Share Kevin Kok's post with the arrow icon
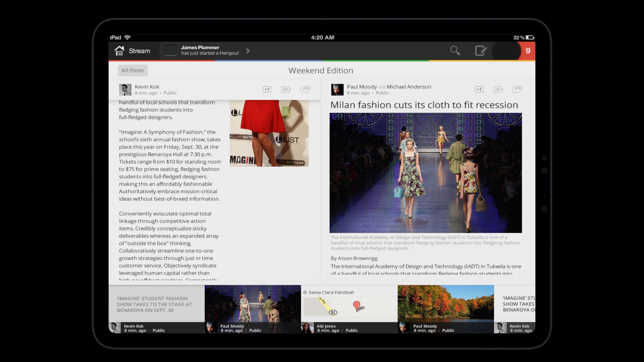Viewport: 644px width, 362px height. click(x=305, y=89)
